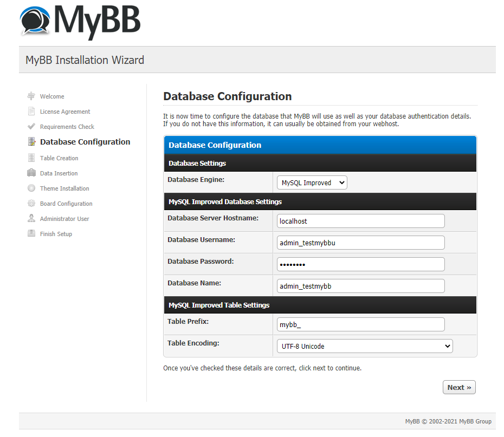This screenshot has width=504, height=437.
Task: Click the Database Name label
Action: 194,283
